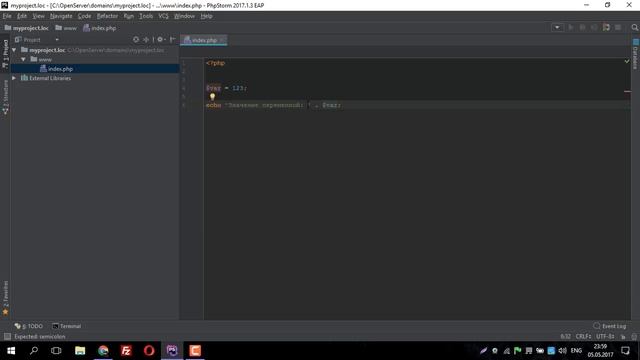
Task: Click index.php breadcrumb in navigation bar
Action: click(100, 28)
